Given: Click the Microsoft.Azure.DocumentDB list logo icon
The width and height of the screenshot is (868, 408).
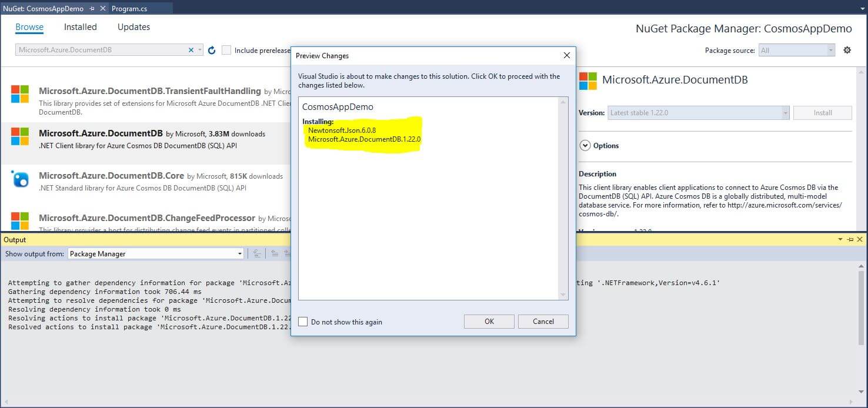Looking at the screenshot, I should pos(20,136).
